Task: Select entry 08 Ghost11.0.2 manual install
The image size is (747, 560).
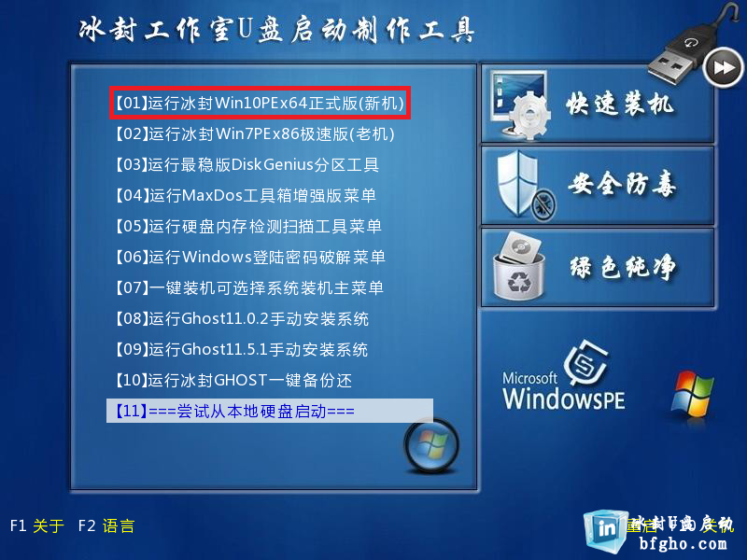Action: point(242,318)
